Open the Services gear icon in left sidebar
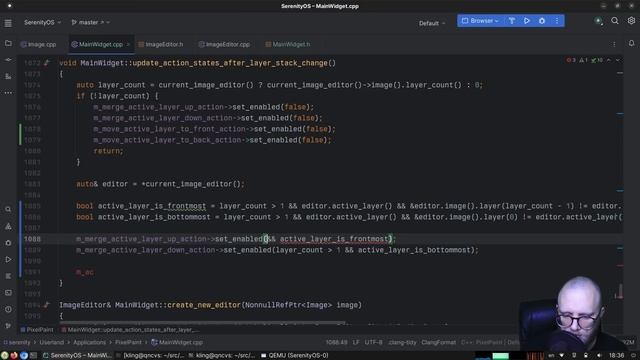The image size is (640, 360). (x=8, y=243)
